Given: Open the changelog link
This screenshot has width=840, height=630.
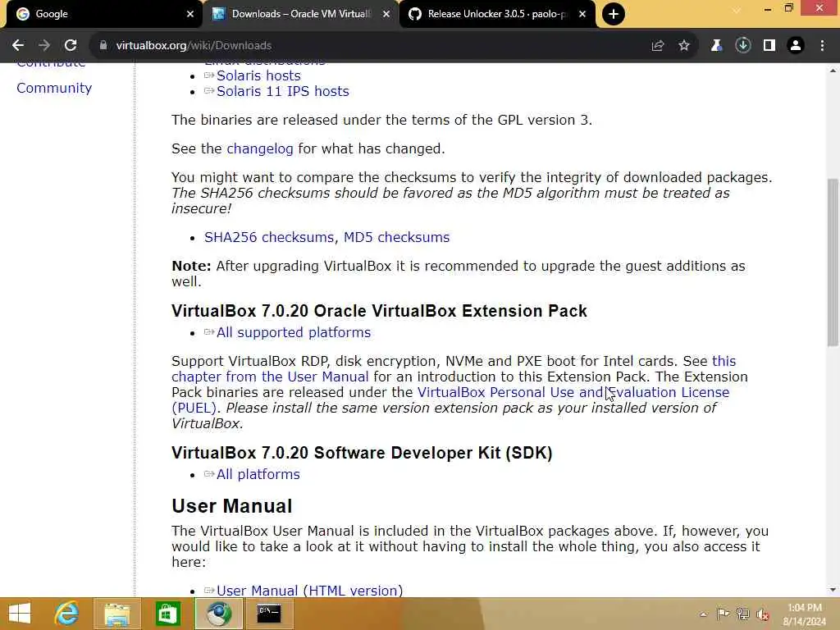Looking at the screenshot, I should pyautogui.click(x=260, y=148).
